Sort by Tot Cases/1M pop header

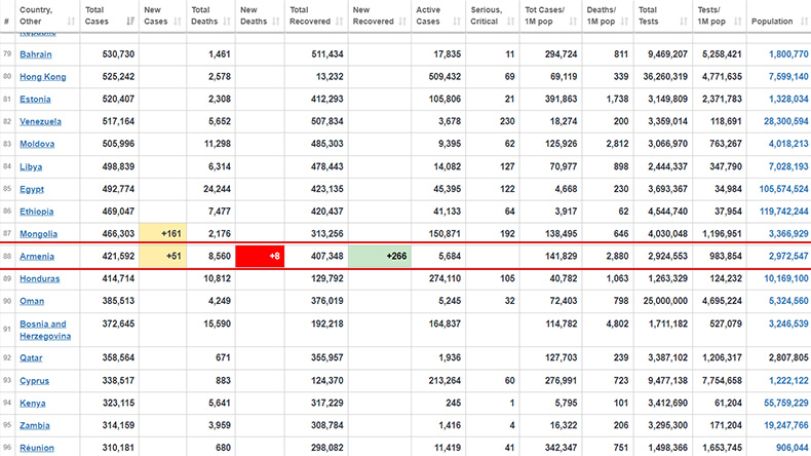(x=550, y=16)
